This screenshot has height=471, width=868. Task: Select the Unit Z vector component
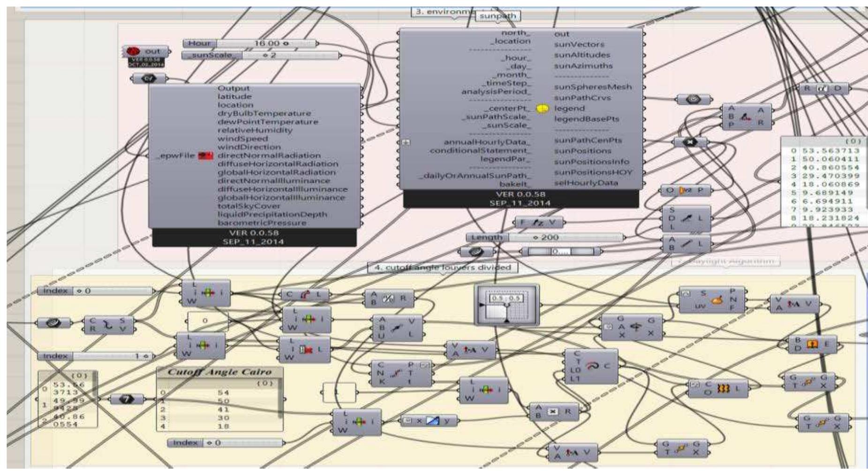point(539,223)
